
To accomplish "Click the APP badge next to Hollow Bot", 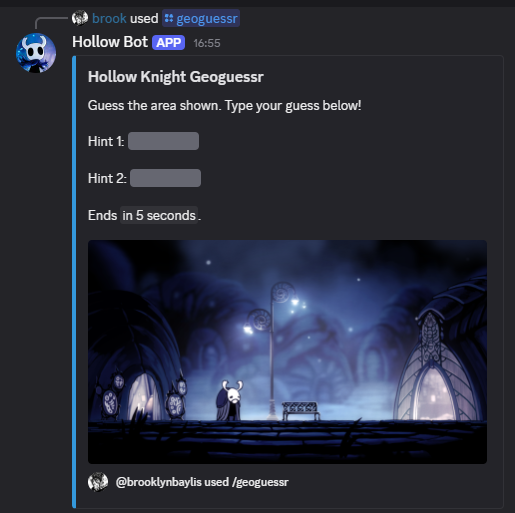I will tap(169, 43).
